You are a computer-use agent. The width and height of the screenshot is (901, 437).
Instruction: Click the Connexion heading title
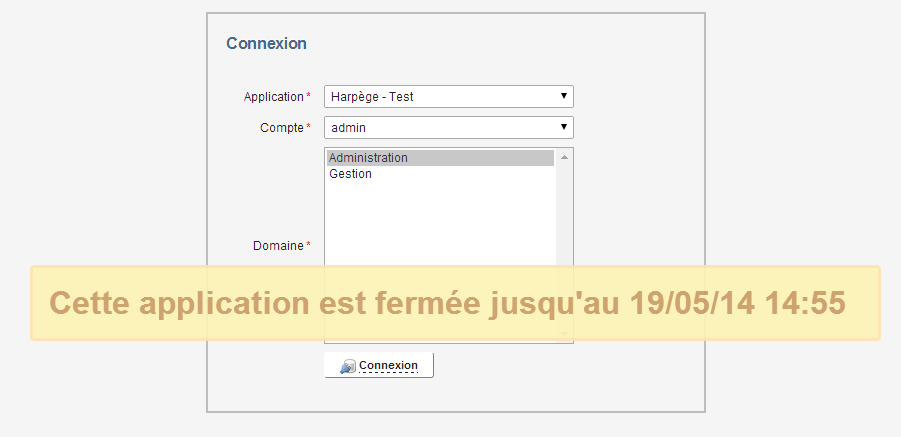pyautogui.click(x=266, y=43)
